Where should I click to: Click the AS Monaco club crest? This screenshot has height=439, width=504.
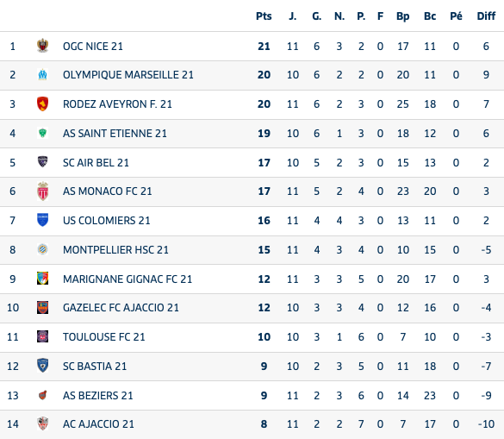coord(42,191)
